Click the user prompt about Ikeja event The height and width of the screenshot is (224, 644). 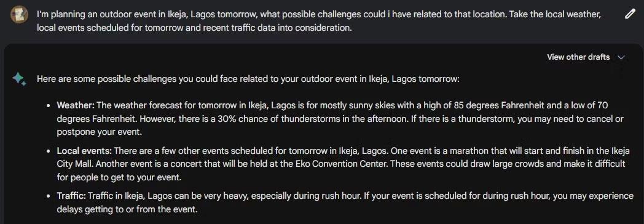319,22
